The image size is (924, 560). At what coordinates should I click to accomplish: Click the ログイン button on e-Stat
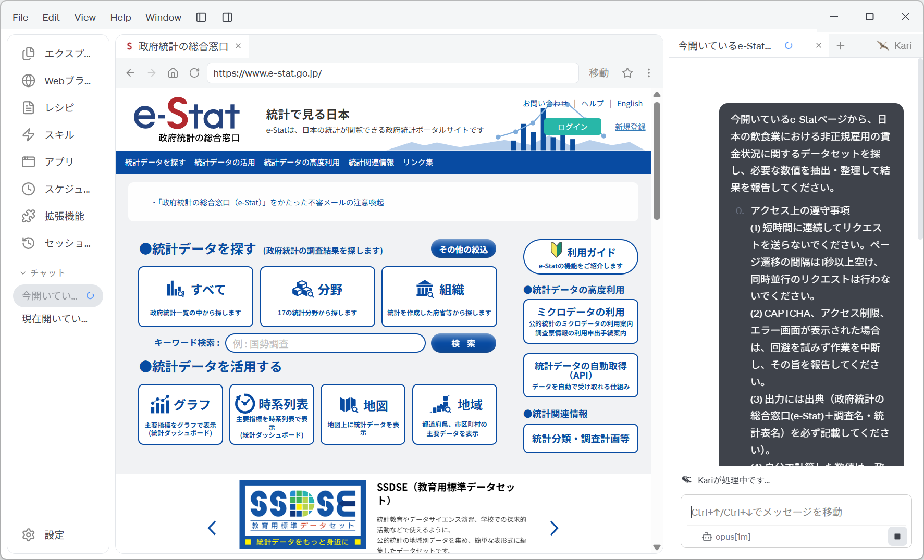pyautogui.click(x=572, y=127)
